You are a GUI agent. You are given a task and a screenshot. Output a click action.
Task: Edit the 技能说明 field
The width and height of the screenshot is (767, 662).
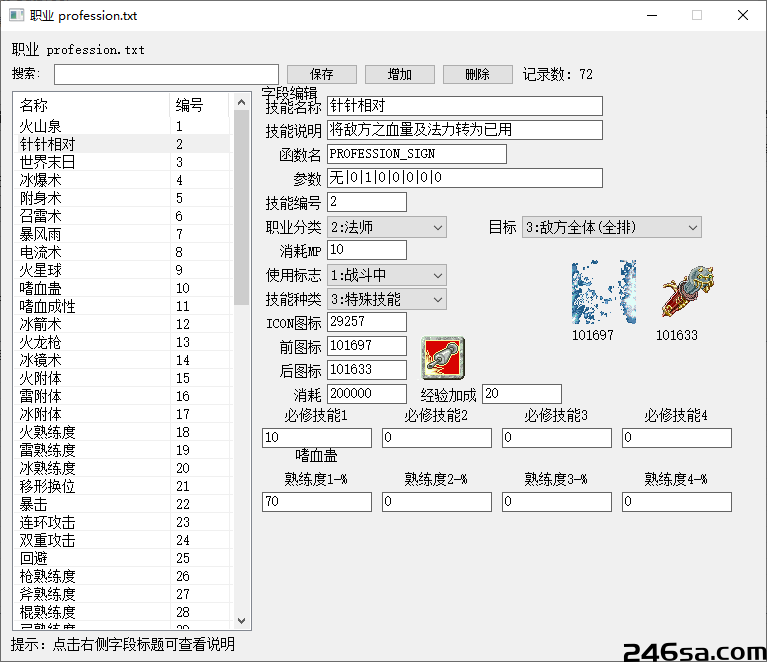(465, 130)
